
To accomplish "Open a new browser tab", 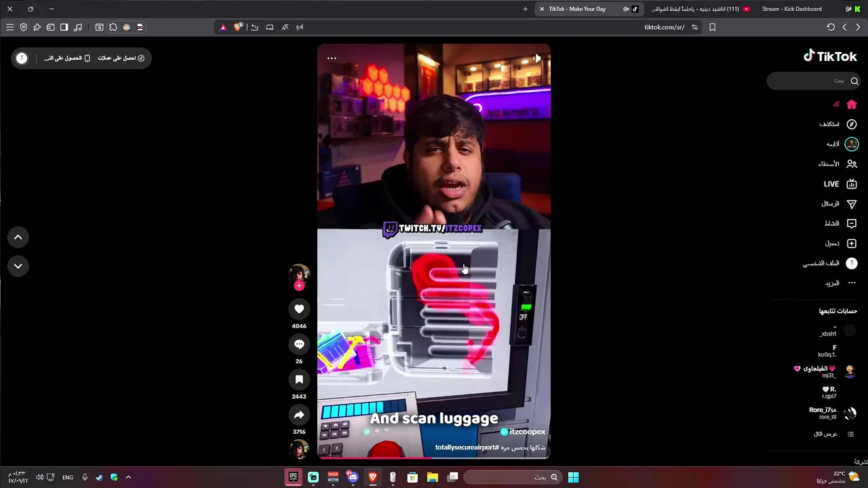I will pos(525,9).
